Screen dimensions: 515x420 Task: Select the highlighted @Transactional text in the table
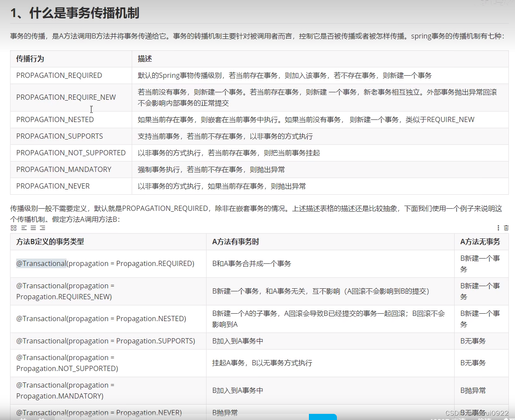pos(41,263)
